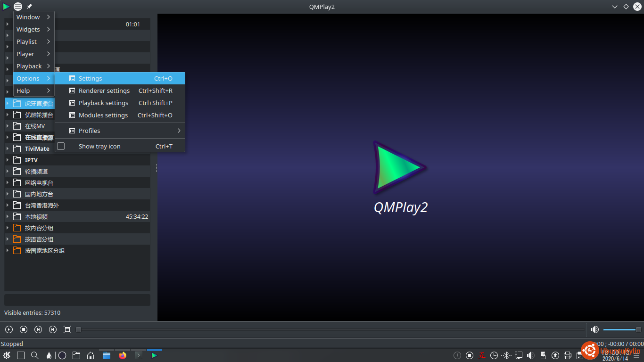Expand the 优酷轮播台 group arrow
Image resolution: width=644 pixels, height=362 pixels.
click(x=8, y=115)
